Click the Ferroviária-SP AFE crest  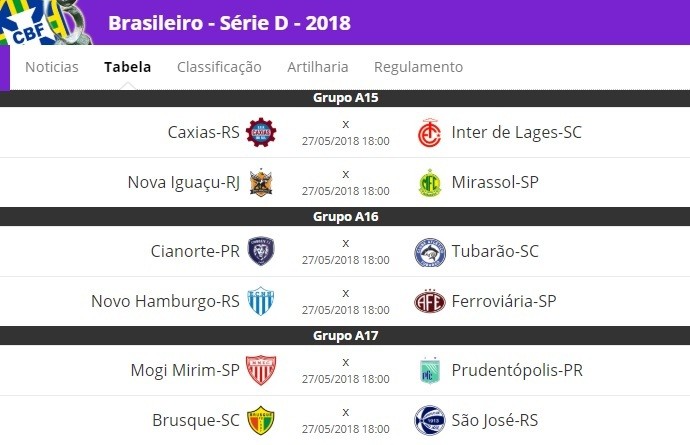[x=430, y=302]
